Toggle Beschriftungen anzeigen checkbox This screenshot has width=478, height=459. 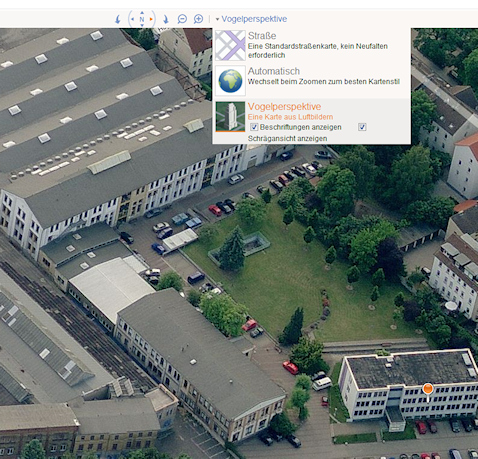(x=254, y=127)
